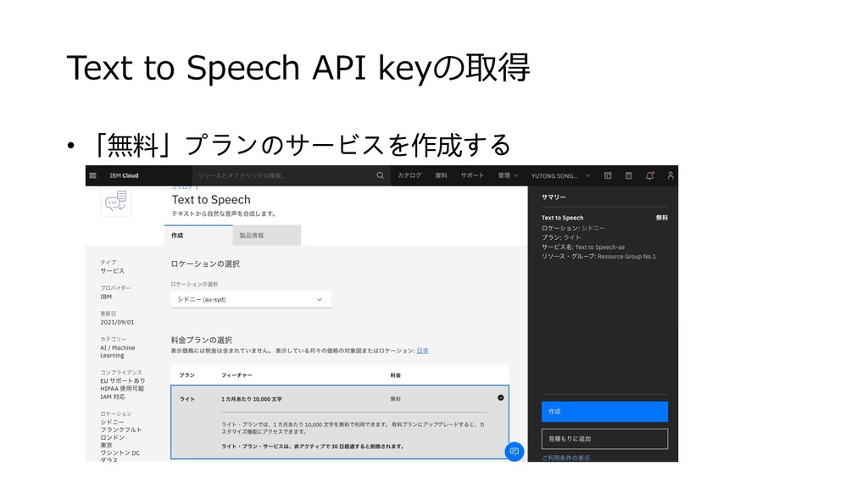Open the notifications bell icon

[x=650, y=175]
